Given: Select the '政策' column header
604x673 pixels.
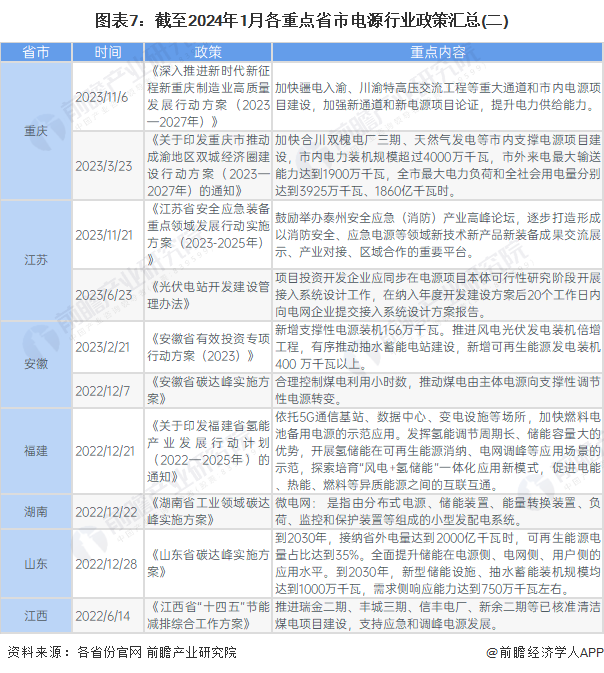Looking at the screenshot, I should click(208, 52).
